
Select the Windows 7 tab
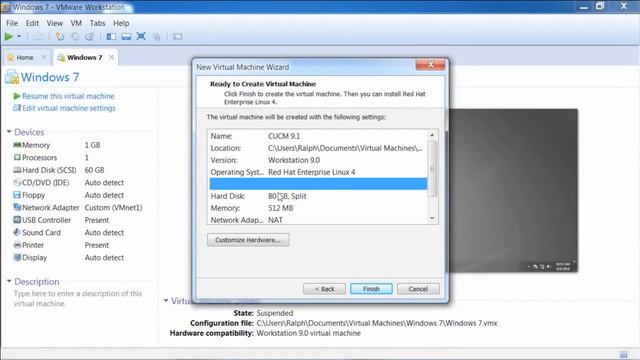(86, 58)
